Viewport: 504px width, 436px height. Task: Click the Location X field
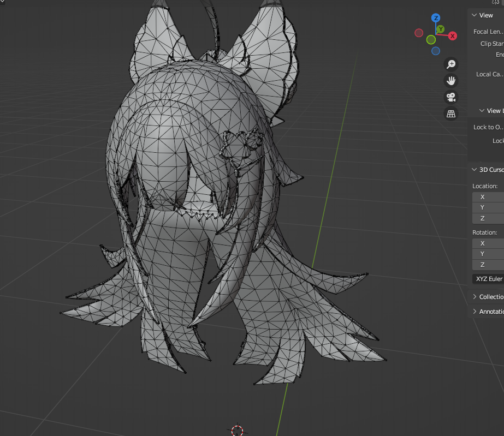tap(488, 197)
